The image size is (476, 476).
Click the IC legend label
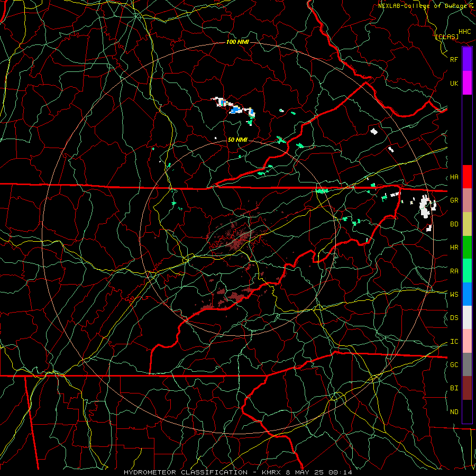tap(454, 342)
